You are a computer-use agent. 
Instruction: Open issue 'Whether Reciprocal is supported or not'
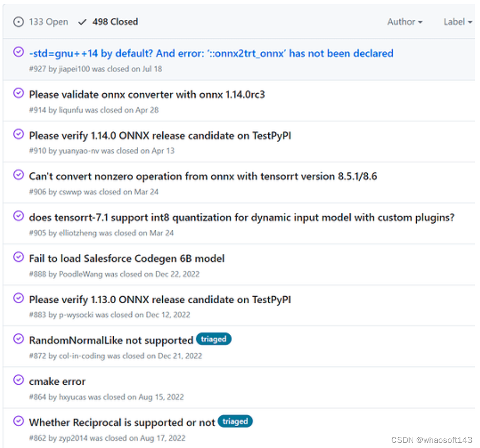coord(122,423)
